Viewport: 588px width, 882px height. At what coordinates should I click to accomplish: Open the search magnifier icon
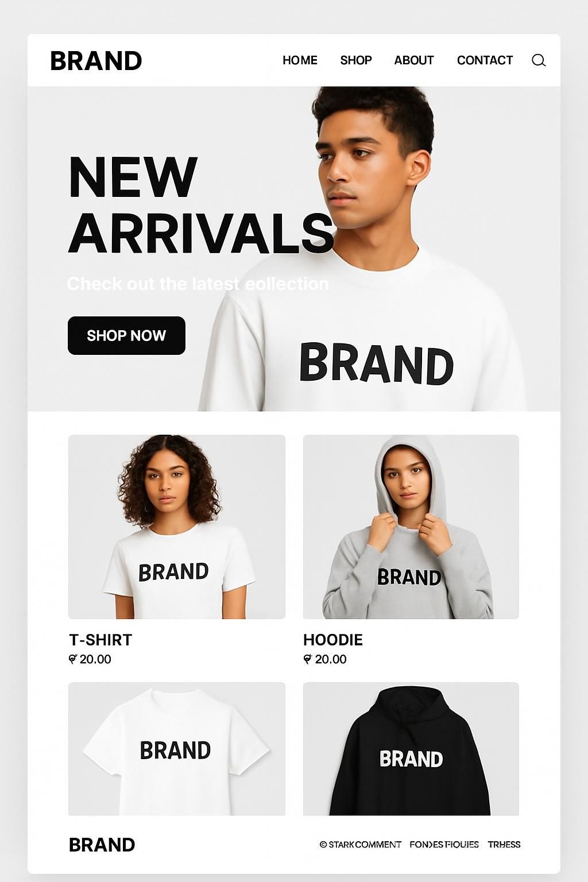pyautogui.click(x=539, y=60)
